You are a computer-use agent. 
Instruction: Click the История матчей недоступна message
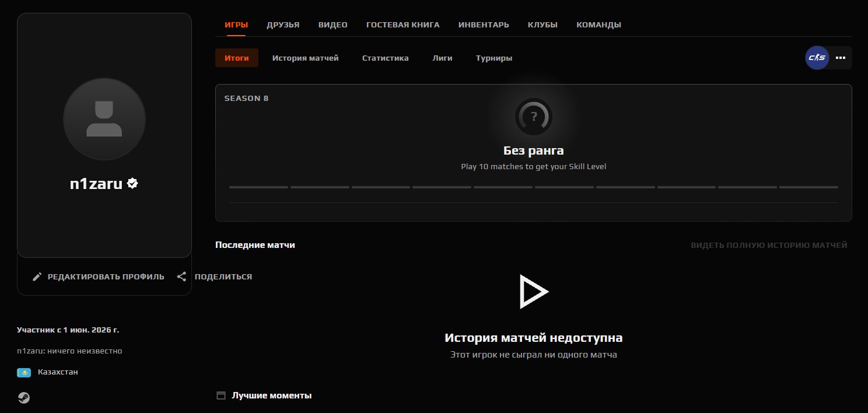[534, 338]
